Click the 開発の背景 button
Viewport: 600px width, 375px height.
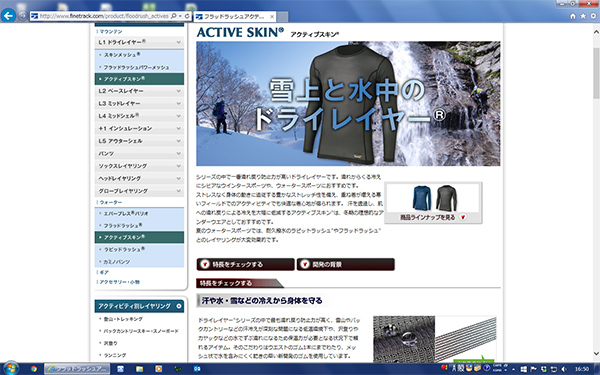click(x=346, y=264)
